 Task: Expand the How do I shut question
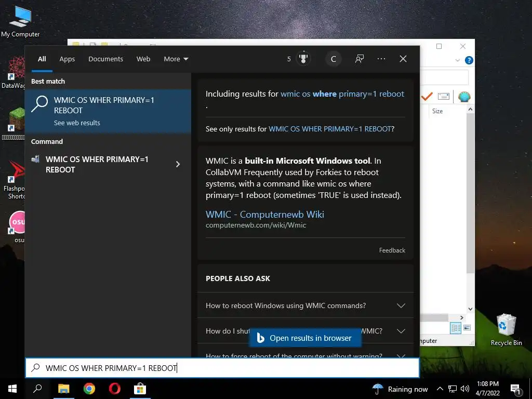click(x=305, y=331)
